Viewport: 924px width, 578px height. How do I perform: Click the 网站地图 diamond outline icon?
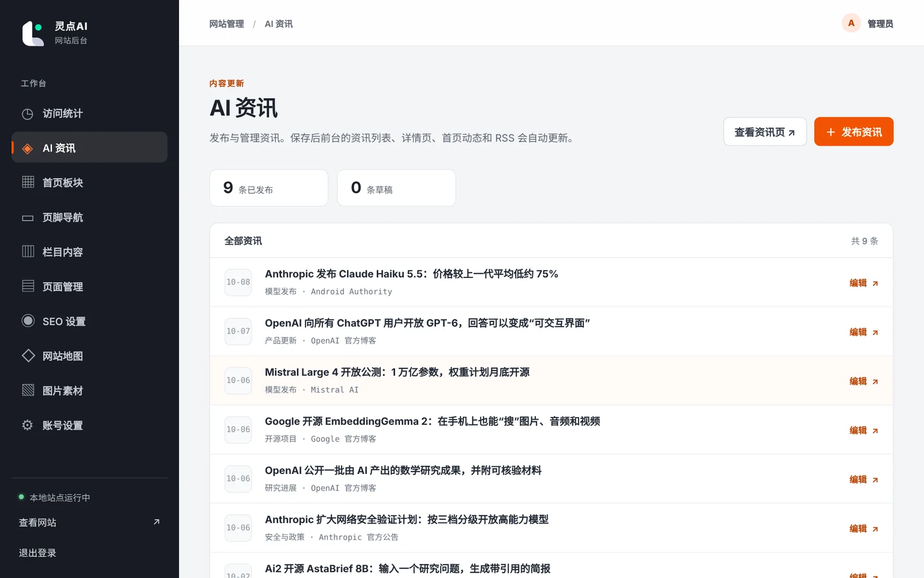click(x=28, y=355)
